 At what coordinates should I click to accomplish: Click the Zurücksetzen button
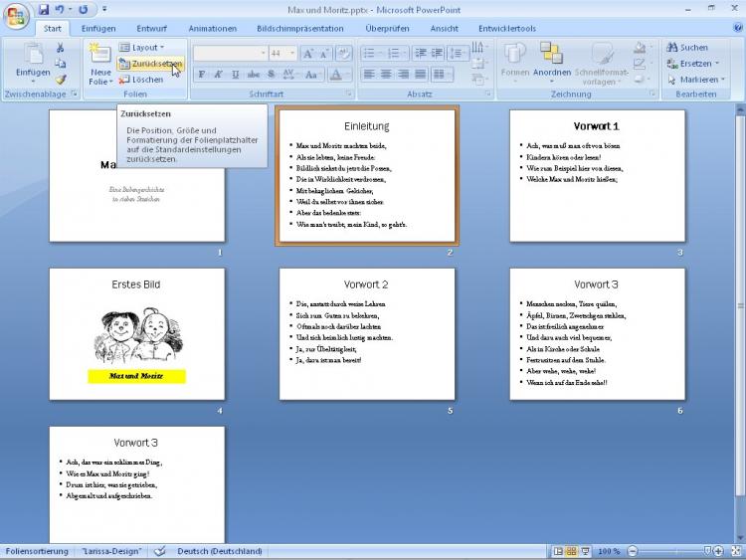tap(149, 64)
